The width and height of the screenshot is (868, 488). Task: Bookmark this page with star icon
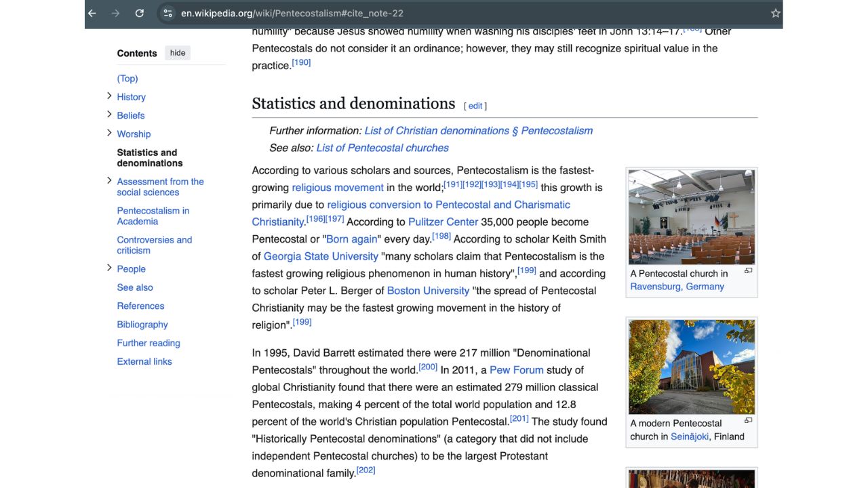775,14
